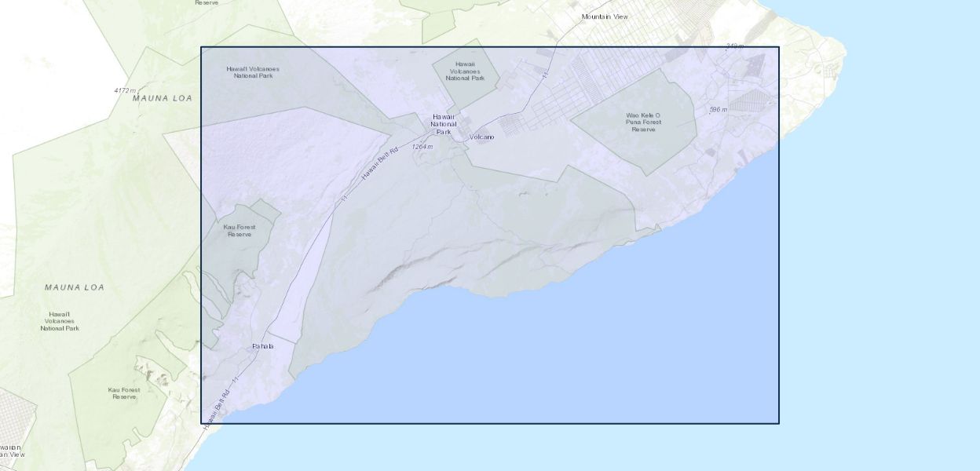The height and width of the screenshot is (471, 980).
Task: Click the Hawaii National Park place label
Action: pos(444,124)
